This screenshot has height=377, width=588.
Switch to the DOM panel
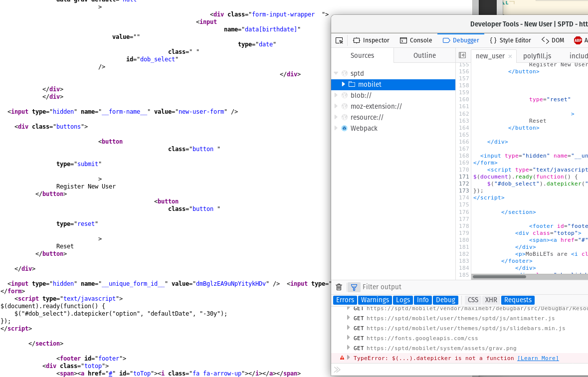[553, 40]
